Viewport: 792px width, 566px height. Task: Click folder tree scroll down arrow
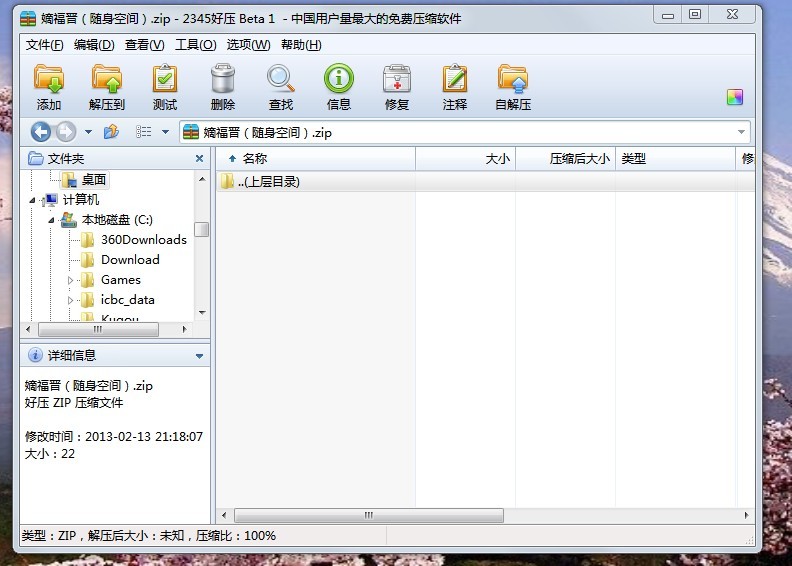[x=202, y=313]
